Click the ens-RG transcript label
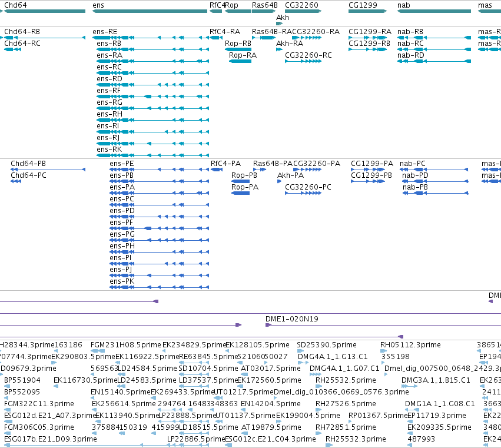This screenshot has width=501, height=448. pyautogui.click(x=110, y=102)
